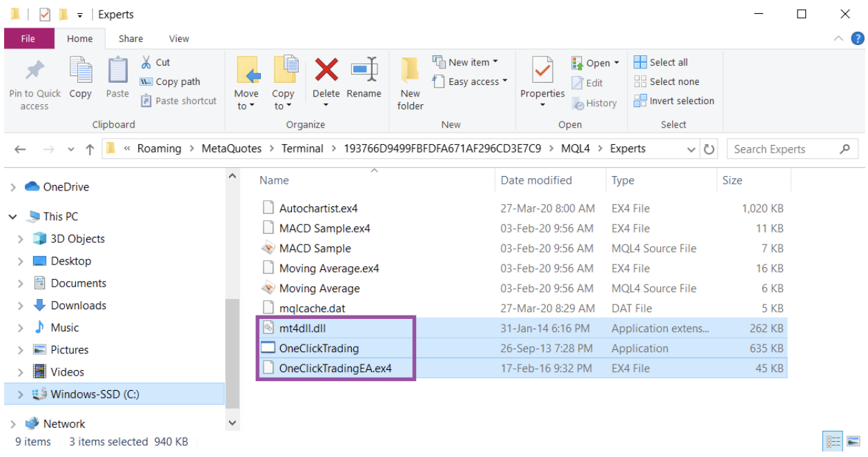Click the Properties checkmark icon

coord(542,70)
